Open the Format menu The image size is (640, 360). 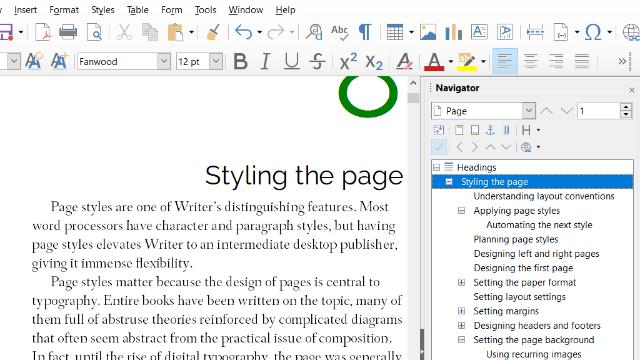tap(64, 10)
